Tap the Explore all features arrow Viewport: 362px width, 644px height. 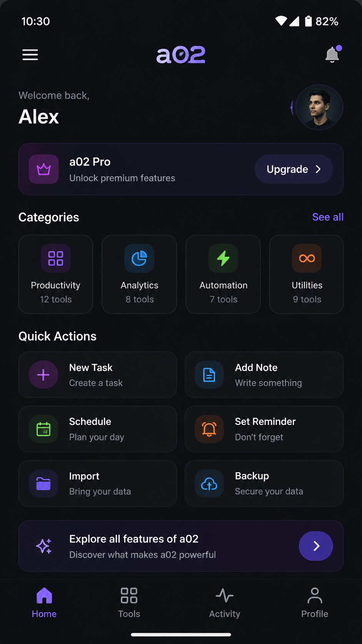(316, 546)
